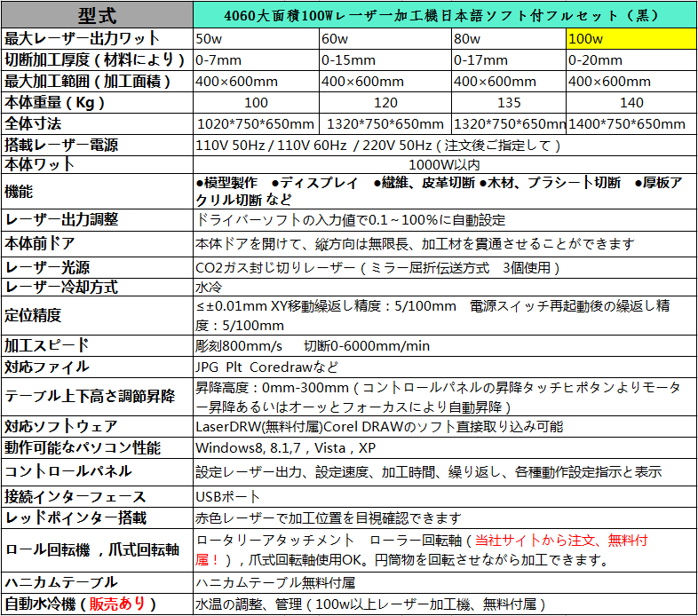Click the テーブル上下高さ調節昇降 row label

tap(97, 397)
